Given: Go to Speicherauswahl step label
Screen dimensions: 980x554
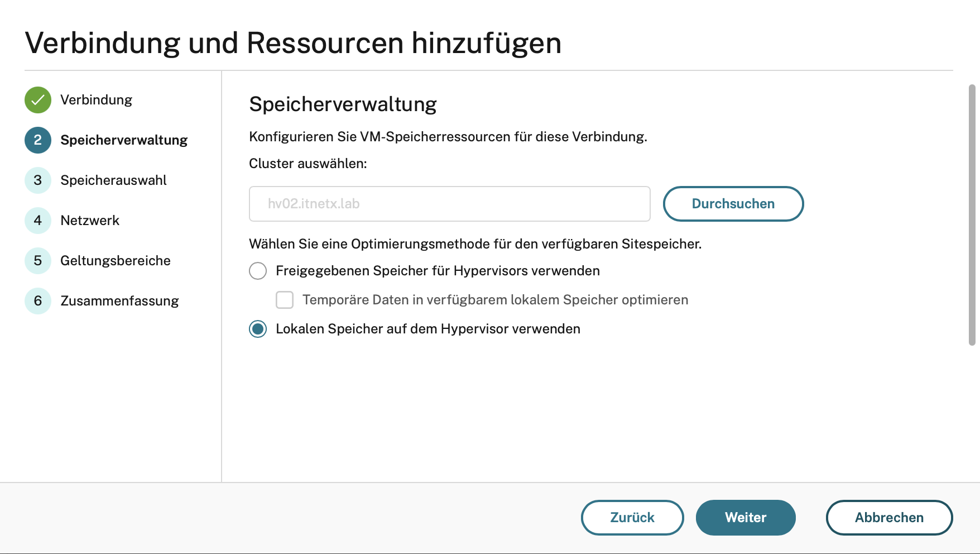Looking at the screenshot, I should (x=113, y=180).
